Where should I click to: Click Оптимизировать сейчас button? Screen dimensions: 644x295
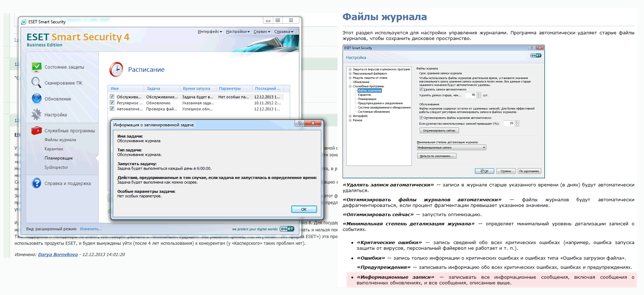(x=439, y=131)
